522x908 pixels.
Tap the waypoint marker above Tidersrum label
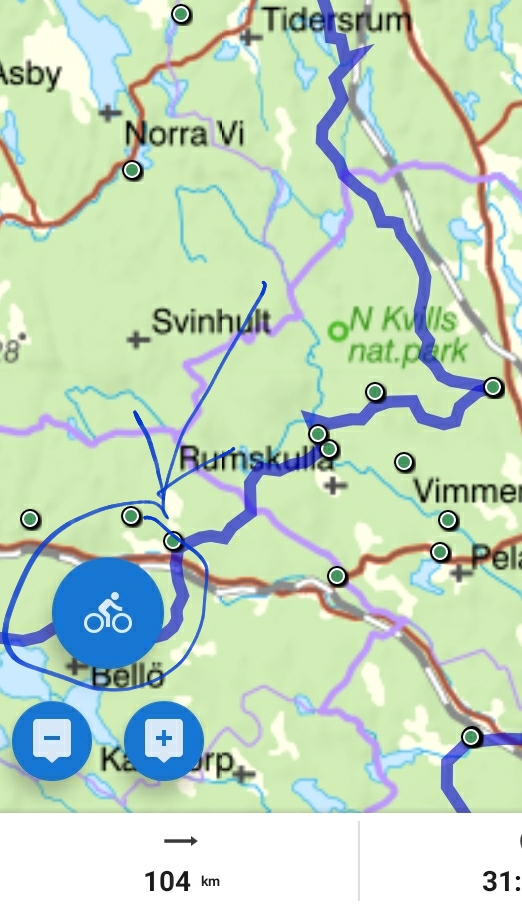pos(181,14)
